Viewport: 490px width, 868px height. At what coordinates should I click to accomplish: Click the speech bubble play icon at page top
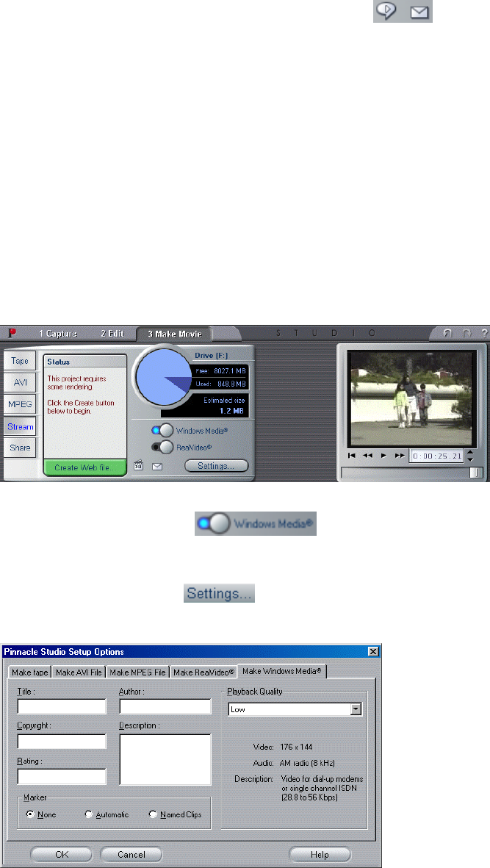386,11
